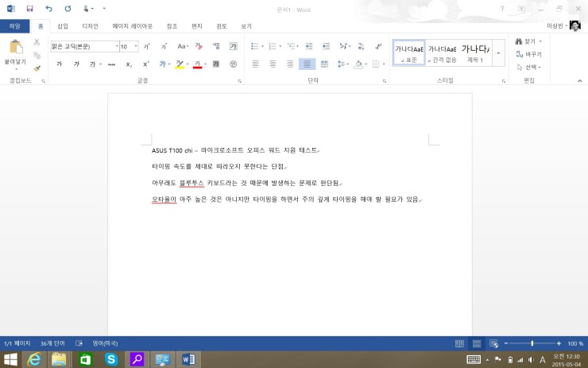Image resolution: width=588 pixels, height=368 pixels.
Task: Increase font size with grow font button
Action: pos(147,46)
